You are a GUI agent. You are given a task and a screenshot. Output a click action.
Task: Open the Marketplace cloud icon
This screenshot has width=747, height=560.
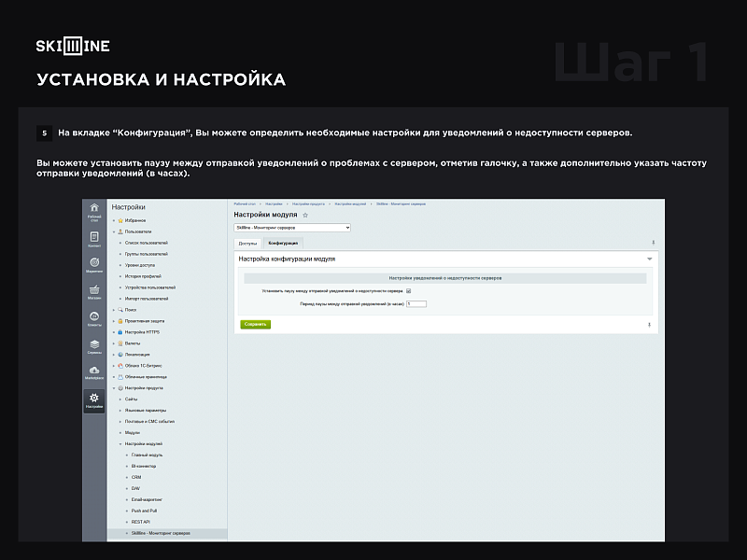pyautogui.click(x=94, y=372)
